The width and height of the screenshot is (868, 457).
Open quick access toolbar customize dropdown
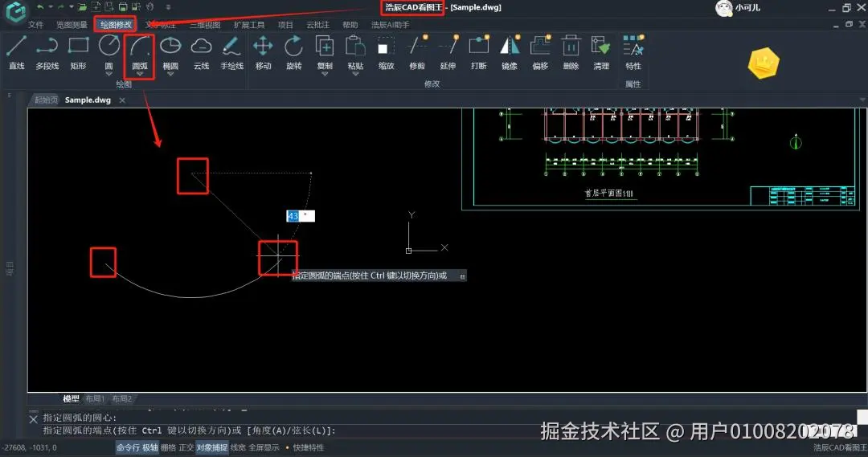click(168, 7)
